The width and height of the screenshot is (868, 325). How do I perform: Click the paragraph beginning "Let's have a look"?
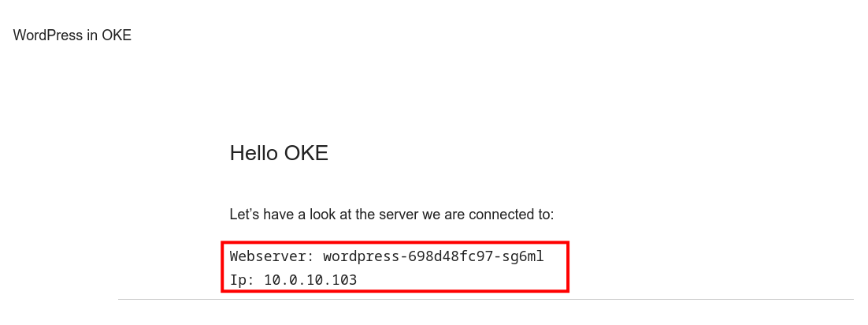391,215
